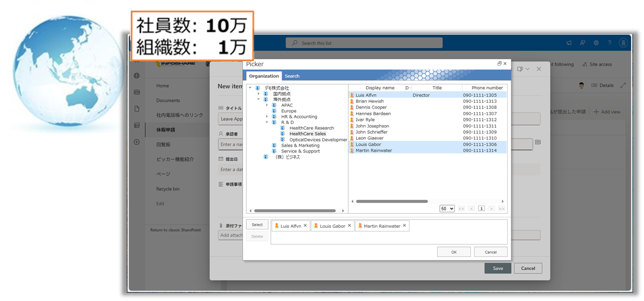Image resolution: width=644 pixels, height=301 pixels.
Task: Click the globe icon in left rail
Action: (x=137, y=76)
